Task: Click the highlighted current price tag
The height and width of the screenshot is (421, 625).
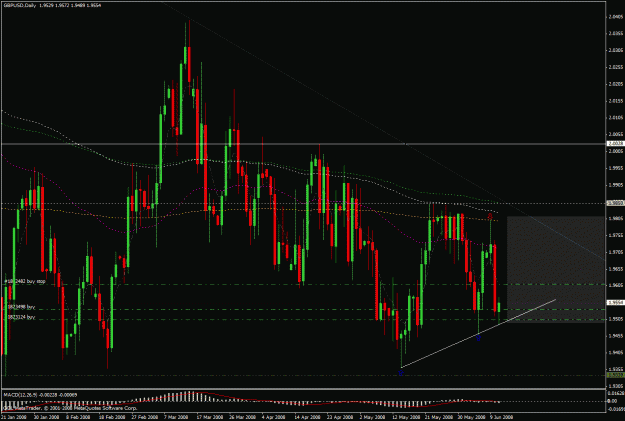Action: point(615,303)
